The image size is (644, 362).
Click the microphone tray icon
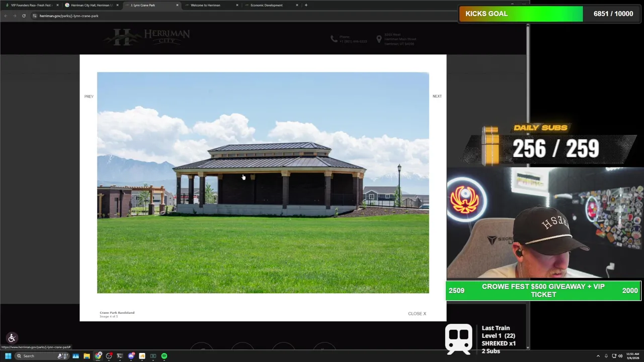pos(606,356)
